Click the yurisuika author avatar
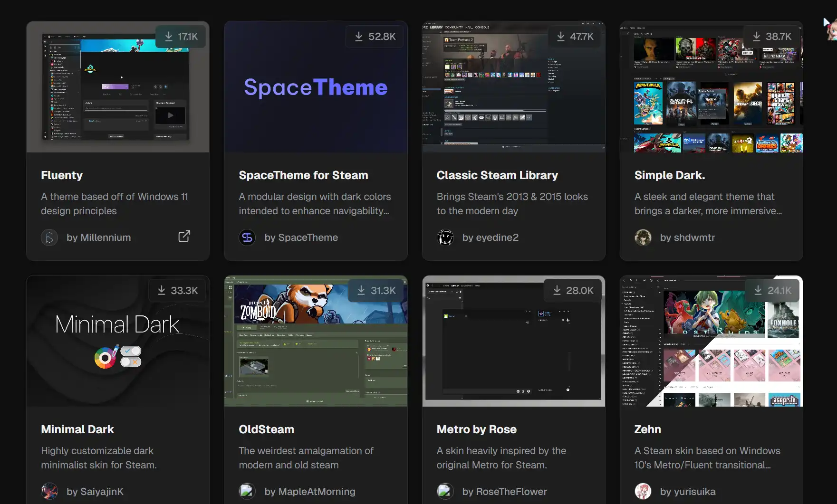This screenshot has height=504, width=837. click(x=643, y=491)
